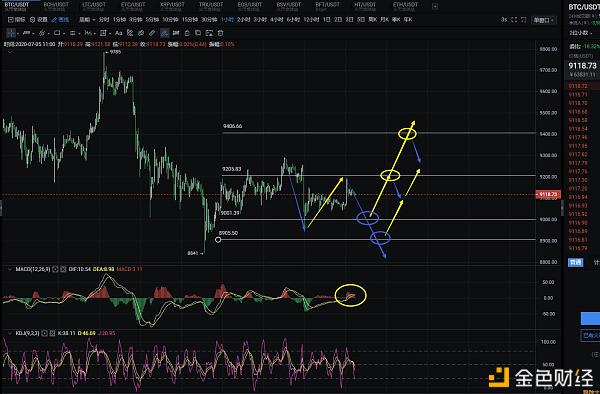Viewport: 600px width, 394px height.
Task: Select the 15分钟 timeframe
Action: click(190, 20)
